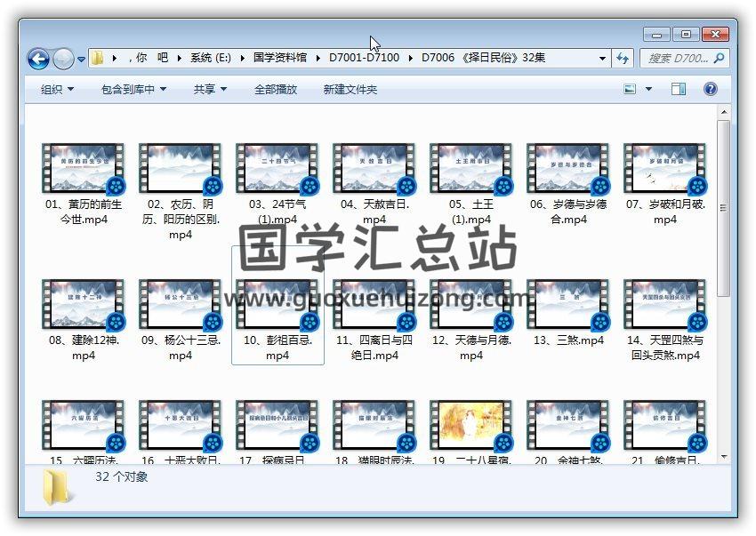Image resolution: width=756 pixels, height=536 pixels.
Task: Open the 组织 (Organize) dropdown menu
Action: 57,89
